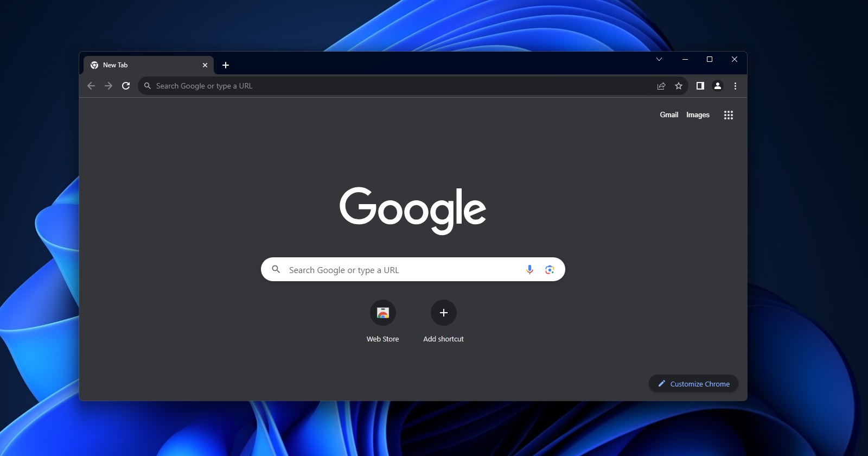Viewport: 868px width, 456px height.
Task: Open a new tab with plus button
Action: pos(226,65)
